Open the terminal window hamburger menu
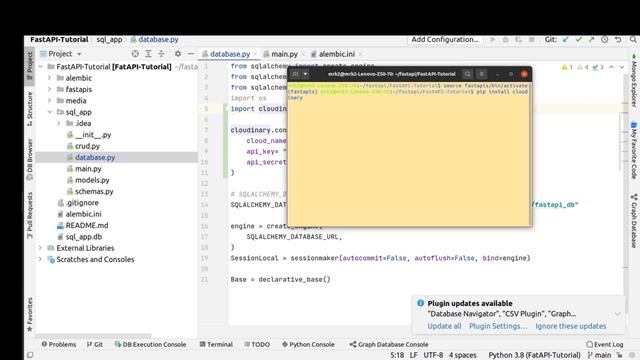This screenshot has height=360, width=640. (482, 74)
